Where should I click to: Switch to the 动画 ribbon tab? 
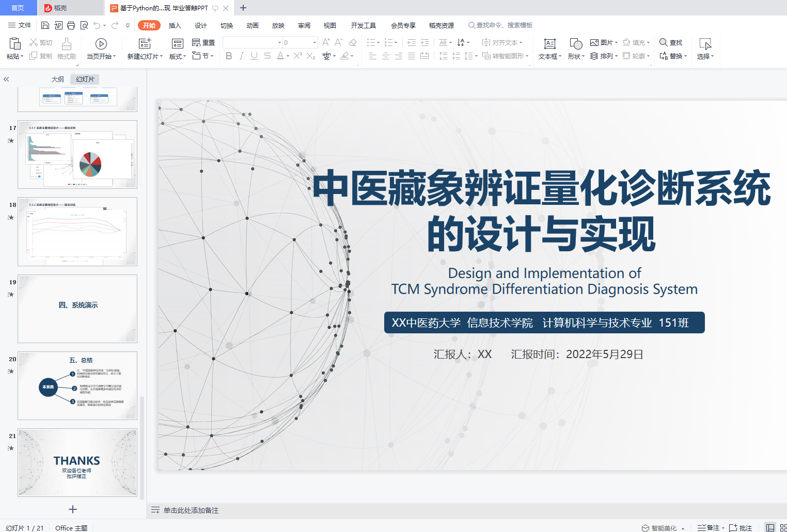[x=253, y=25]
